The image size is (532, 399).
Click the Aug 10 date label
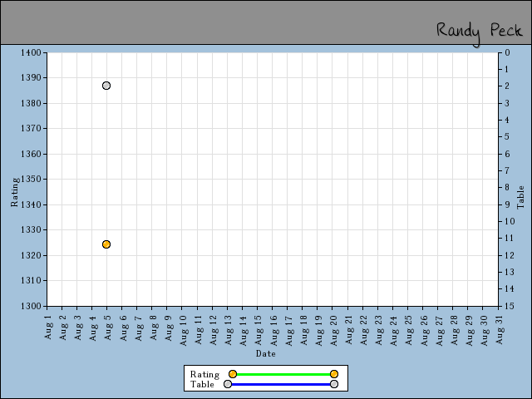pos(183,331)
